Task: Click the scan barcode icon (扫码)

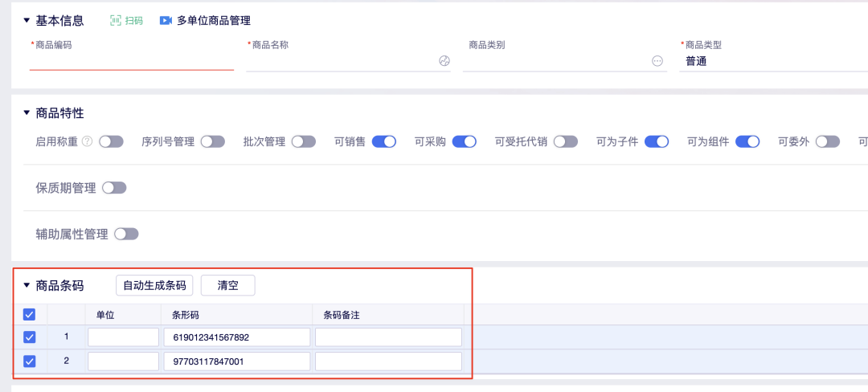Action: point(116,21)
